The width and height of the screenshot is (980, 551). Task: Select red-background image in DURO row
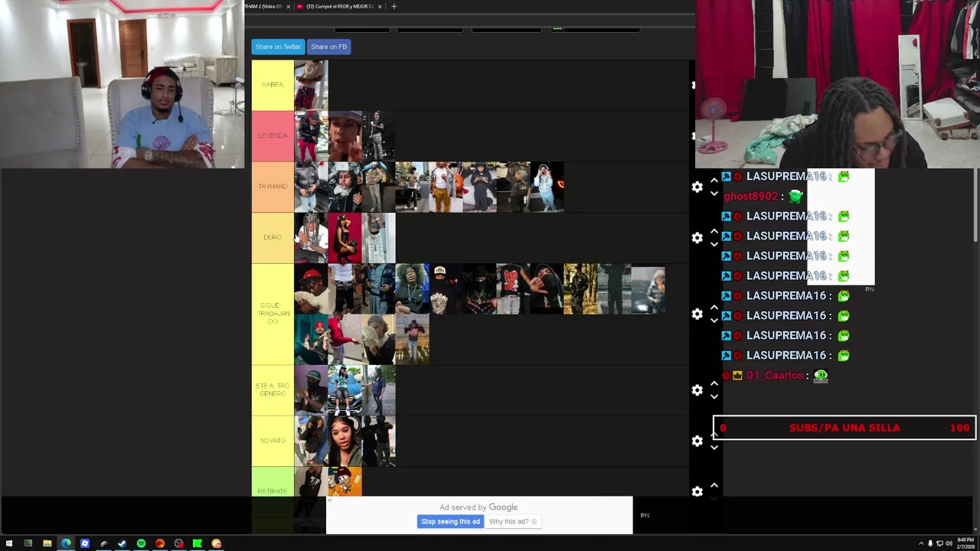pos(345,238)
